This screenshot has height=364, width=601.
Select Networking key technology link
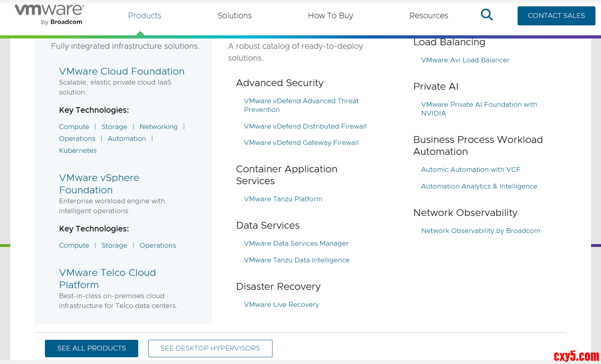(158, 127)
